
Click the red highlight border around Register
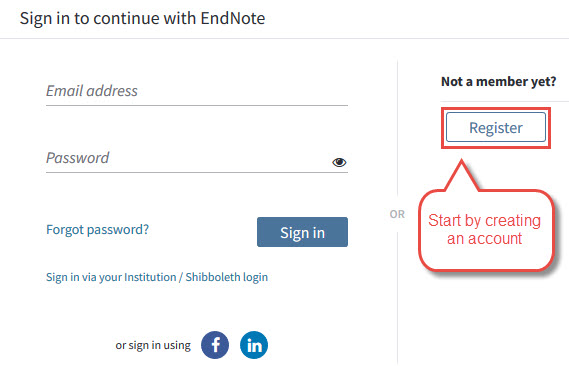(x=496, y=109)
